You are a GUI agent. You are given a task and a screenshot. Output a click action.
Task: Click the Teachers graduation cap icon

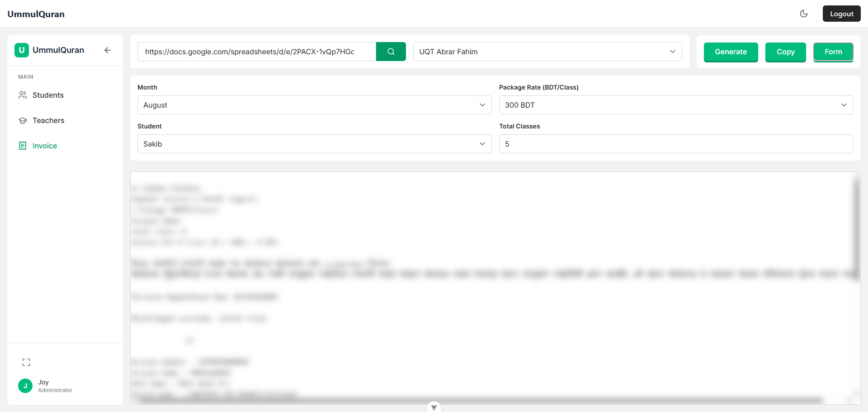[x=23, y=120]
